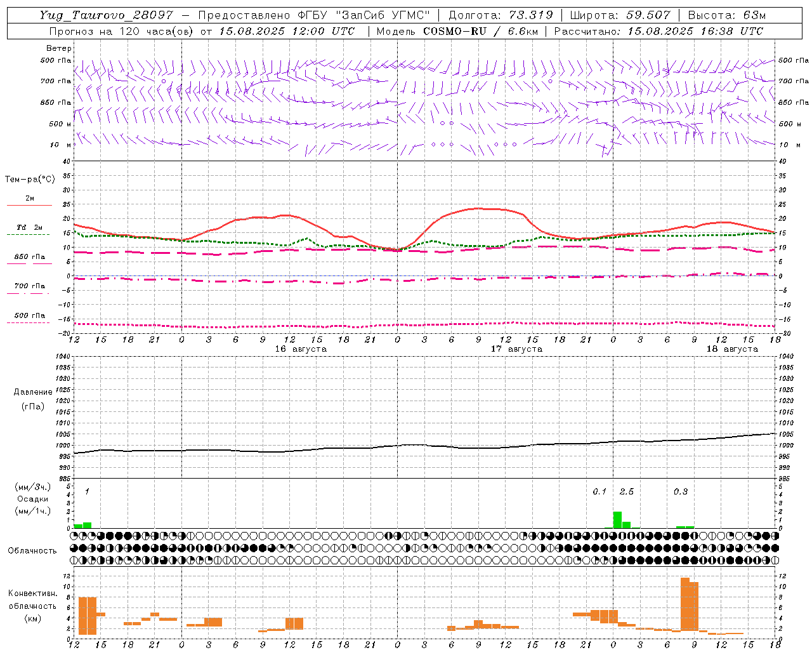Click the Давление panel label
The height and width of the screenshot is (650, 812).
click(x=33, y=392)
